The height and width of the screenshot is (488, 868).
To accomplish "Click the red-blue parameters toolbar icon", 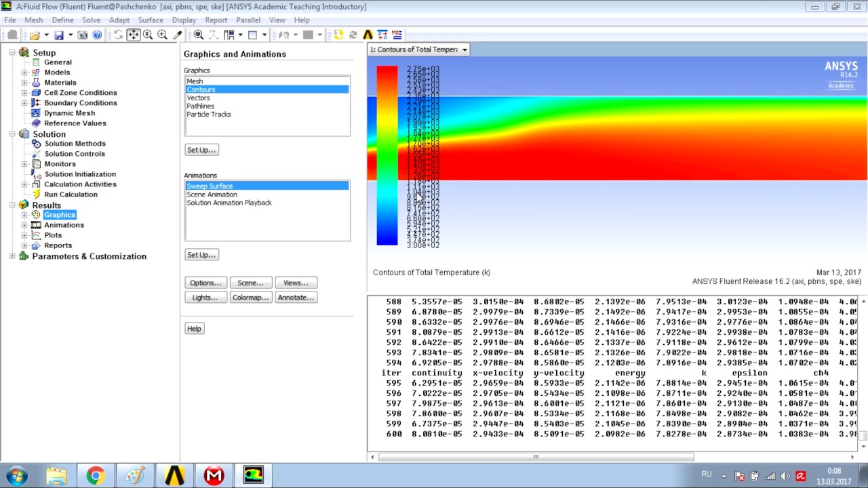I will [382, 35].
